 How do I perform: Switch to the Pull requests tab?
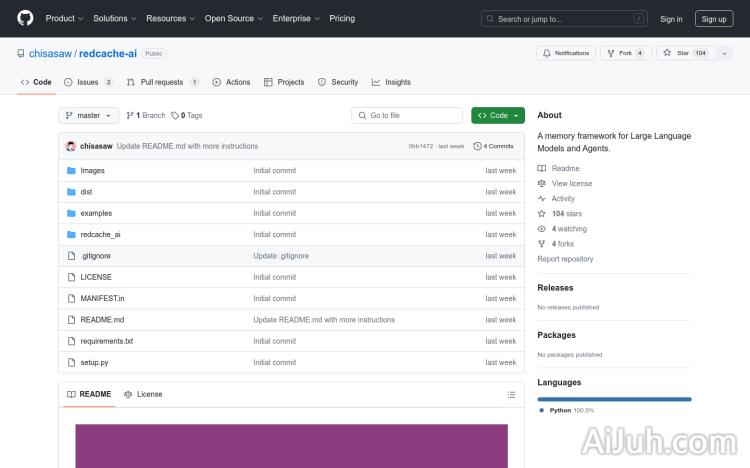click(x=162, y=82)
